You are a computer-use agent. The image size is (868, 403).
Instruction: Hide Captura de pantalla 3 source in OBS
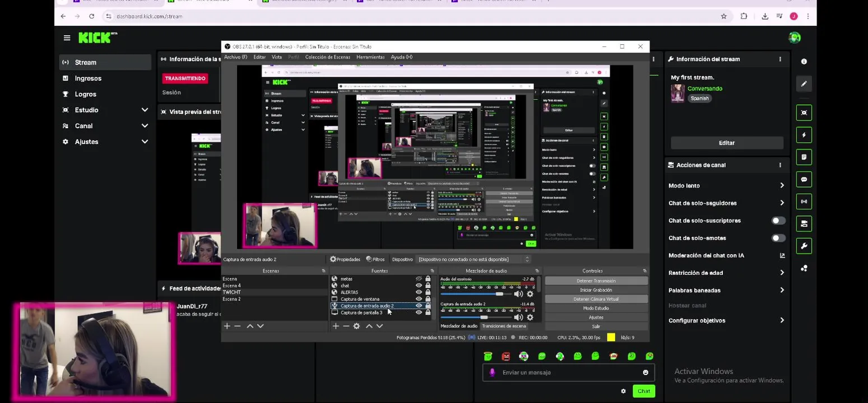(419, 312)
